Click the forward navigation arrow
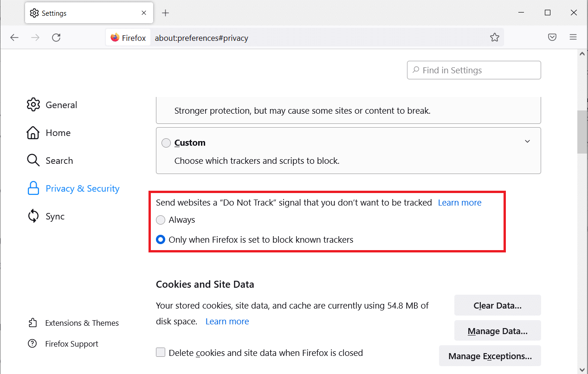The image size is (588, 374). tap(35, 38)
